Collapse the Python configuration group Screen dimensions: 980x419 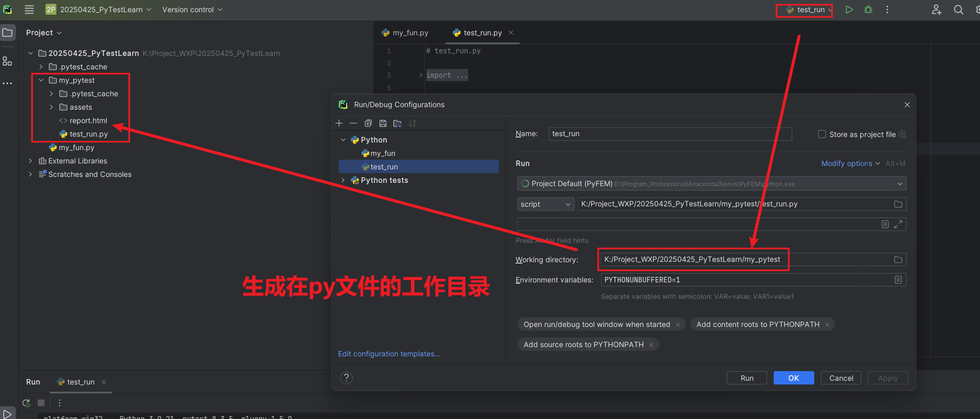(343, 140)
